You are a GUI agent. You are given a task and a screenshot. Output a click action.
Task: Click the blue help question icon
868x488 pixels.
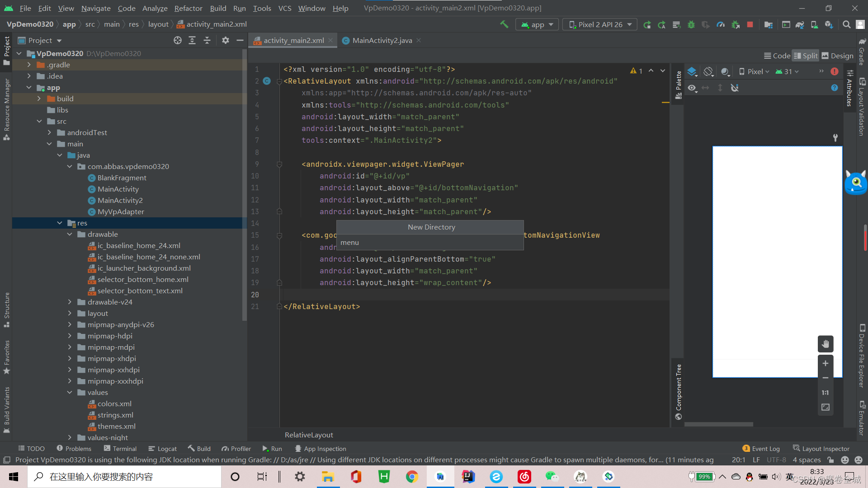coord(835,88)
